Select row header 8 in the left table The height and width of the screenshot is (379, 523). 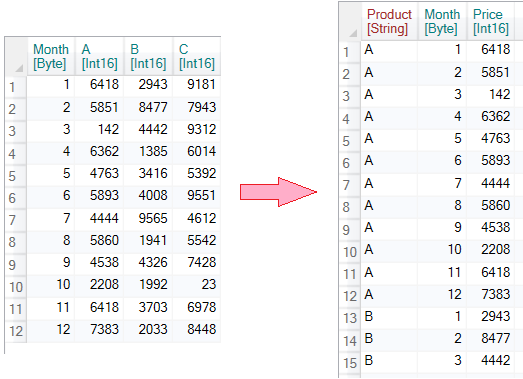pyautogui.click(x=16, y=242)
